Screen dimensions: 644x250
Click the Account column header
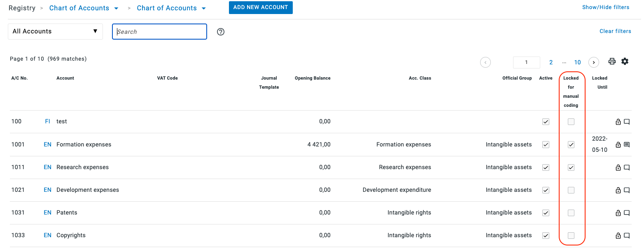coord(65,78)
